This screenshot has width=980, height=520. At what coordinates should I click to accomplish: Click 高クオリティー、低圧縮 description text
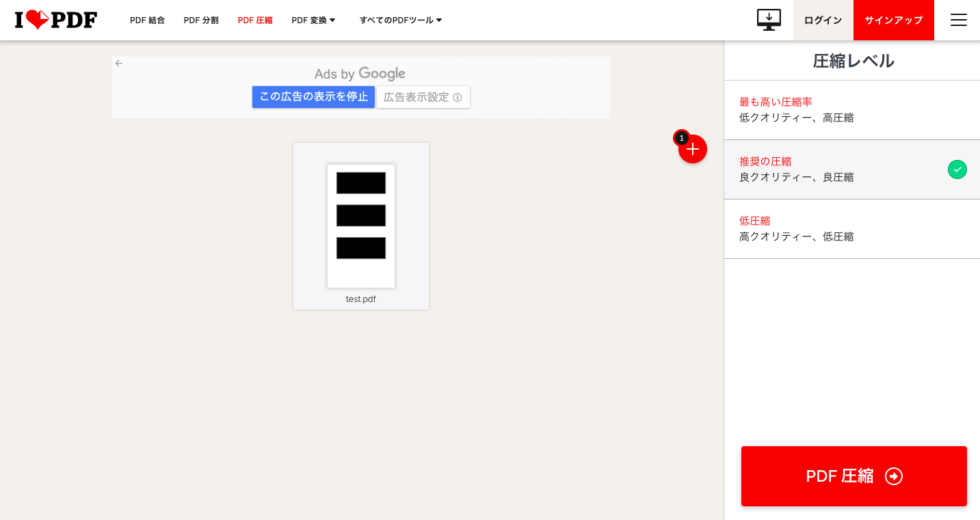coord(797,236)
